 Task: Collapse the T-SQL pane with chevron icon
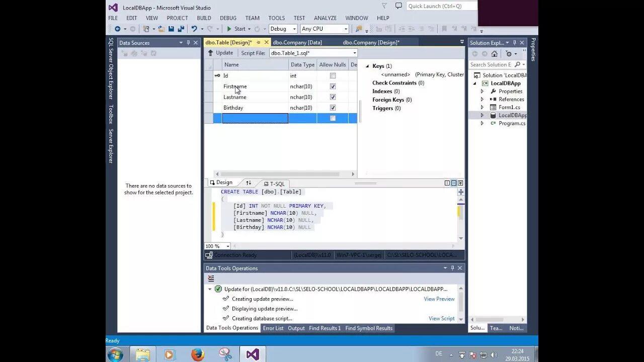pos(460,183)
